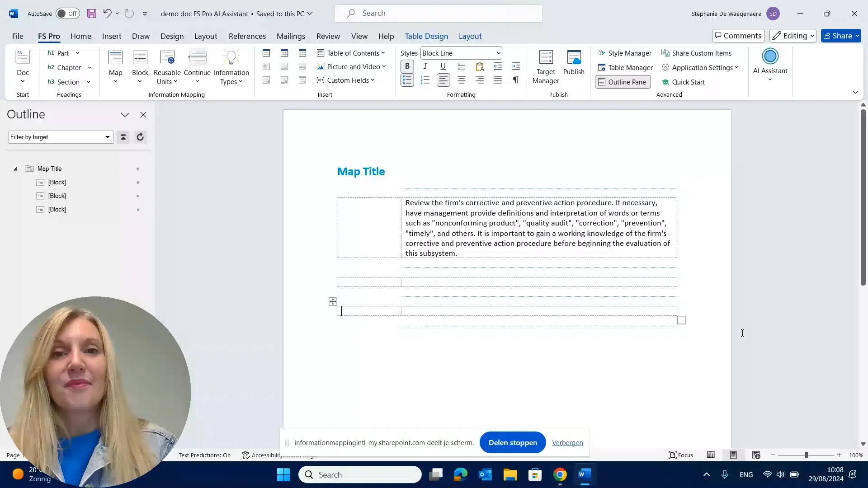
Task: Apply italic formatting
Action: click(425, 66)
